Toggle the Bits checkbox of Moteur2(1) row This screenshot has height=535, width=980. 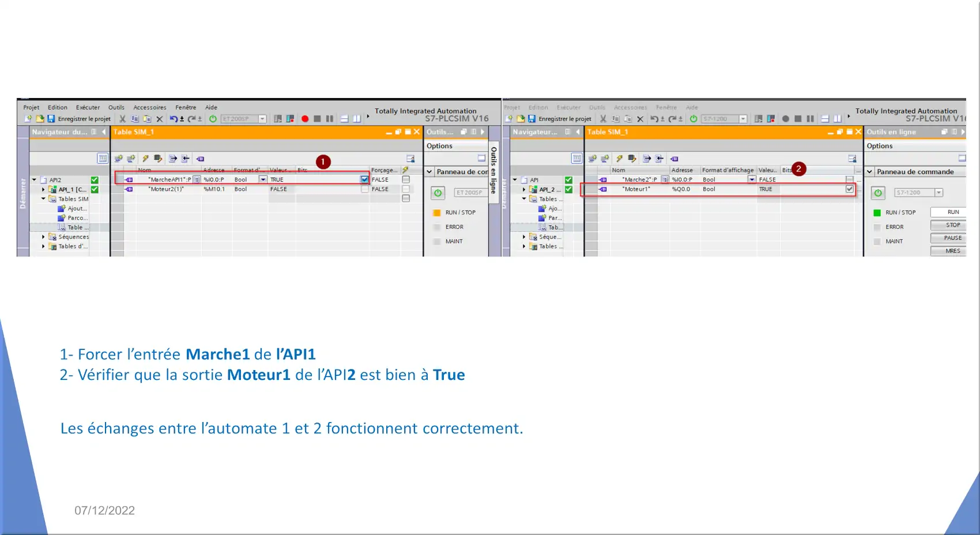[364, 189]
